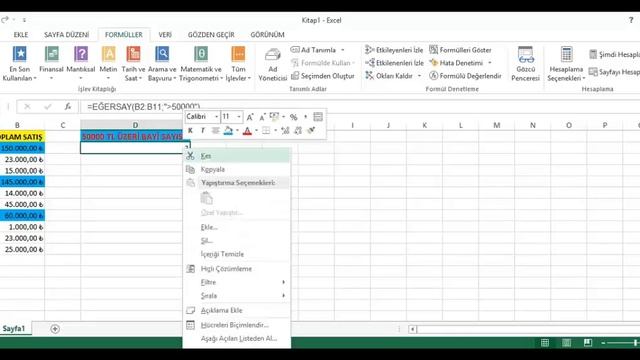Choose Kes from the context menu
Screen dimensions: 640x360
tap(237, 156)
